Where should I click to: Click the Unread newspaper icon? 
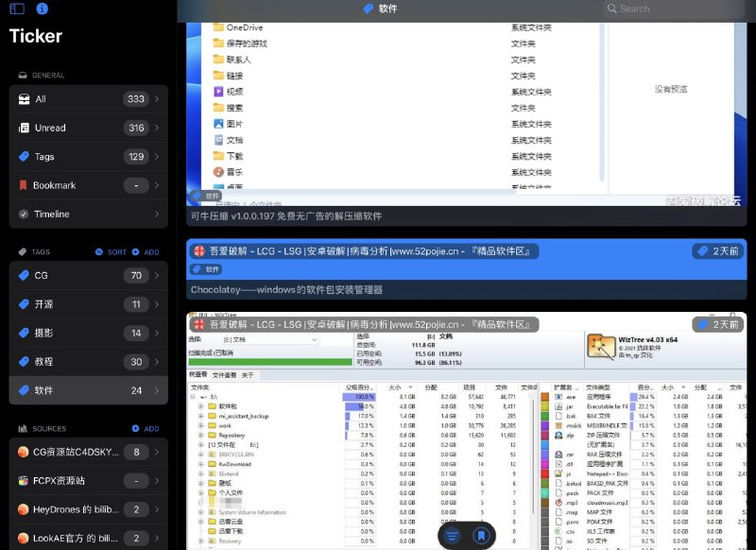point(24,128)
